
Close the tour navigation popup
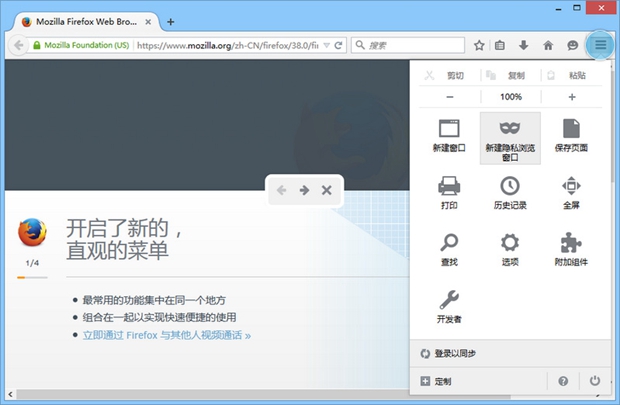click(x=327, y=190)
